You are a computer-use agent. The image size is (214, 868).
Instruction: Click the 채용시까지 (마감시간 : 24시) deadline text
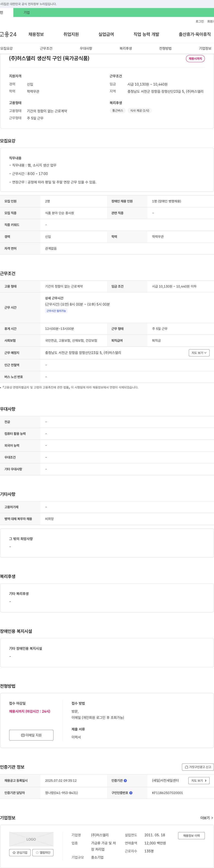(30, 711)
